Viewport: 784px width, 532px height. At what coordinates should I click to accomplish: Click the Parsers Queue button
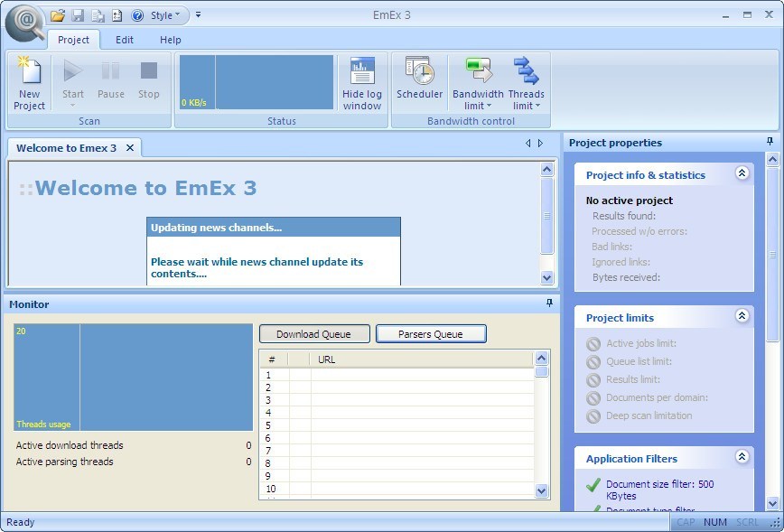[431, 334]
